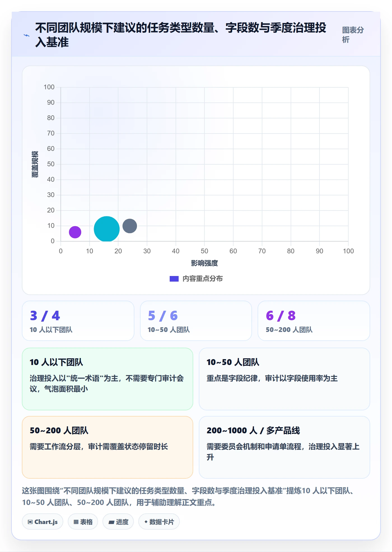Click the main chart title text

[181, 35]
